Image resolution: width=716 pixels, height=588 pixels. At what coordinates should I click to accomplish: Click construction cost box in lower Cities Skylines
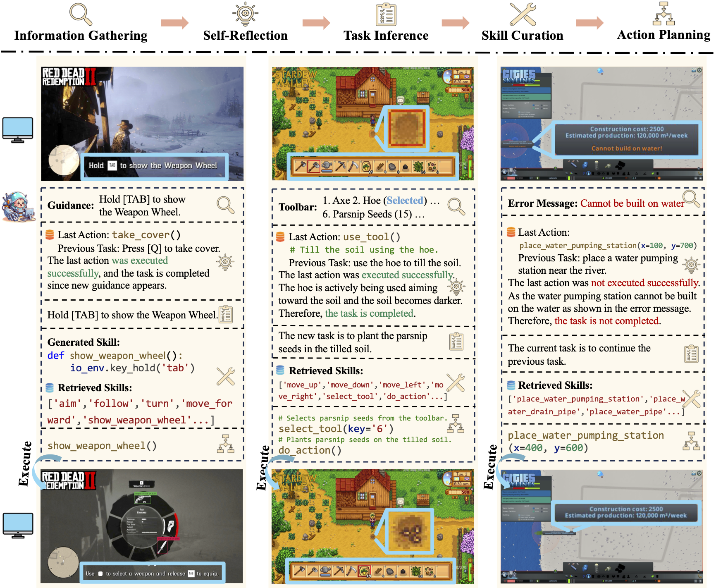point(626,512)
